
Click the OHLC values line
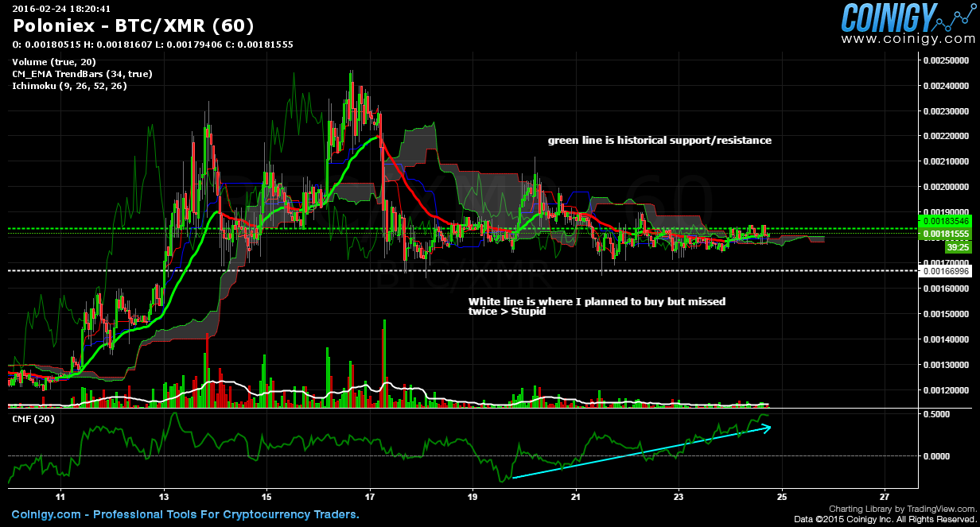pyautogui.click(x=153, y=45)
